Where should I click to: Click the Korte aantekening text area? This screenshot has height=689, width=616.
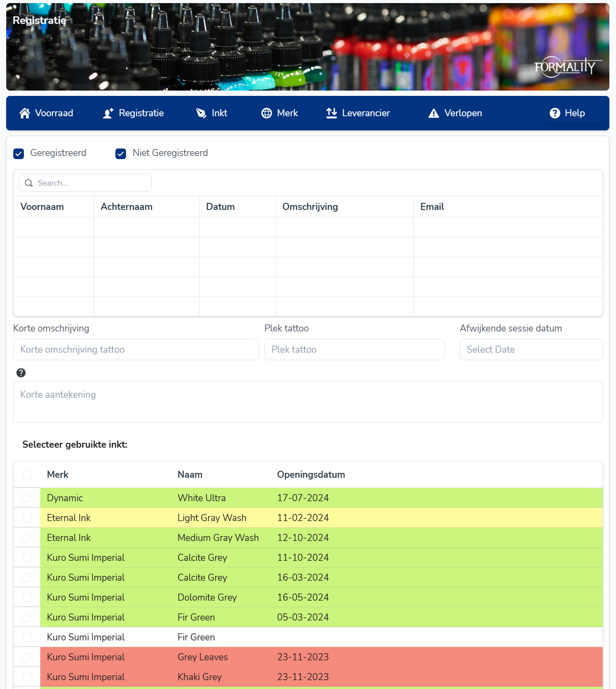(x=308, y=402)
